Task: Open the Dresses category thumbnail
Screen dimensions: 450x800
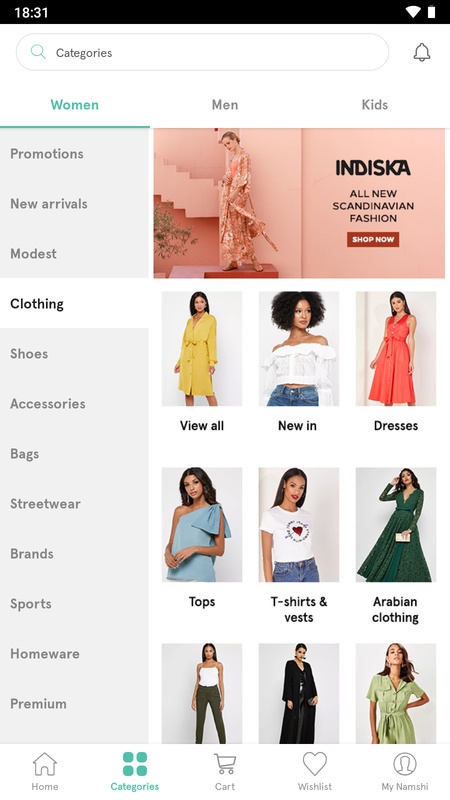Action: point(396,348)
